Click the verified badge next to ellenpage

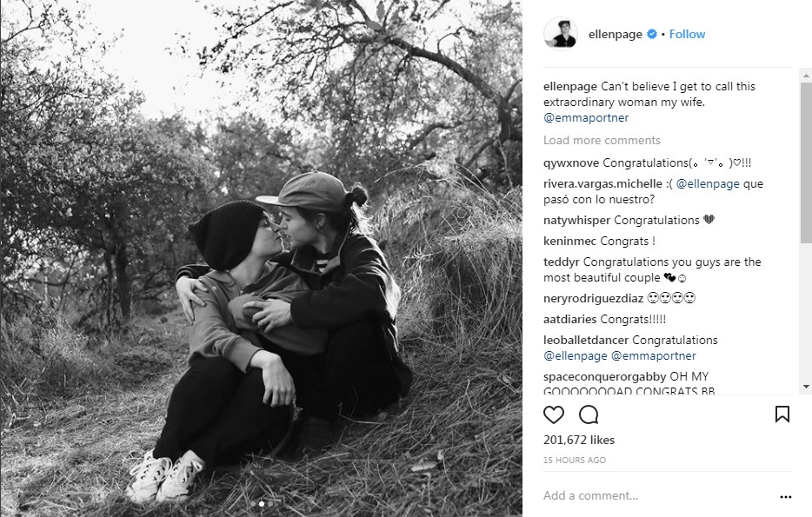click(652, 34)
